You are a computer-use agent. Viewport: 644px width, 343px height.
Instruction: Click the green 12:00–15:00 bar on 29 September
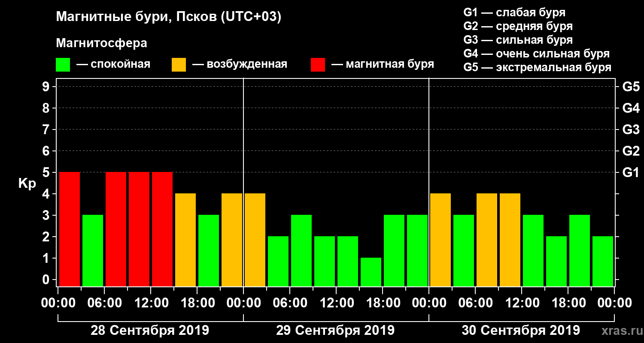[x=348, y=261]
